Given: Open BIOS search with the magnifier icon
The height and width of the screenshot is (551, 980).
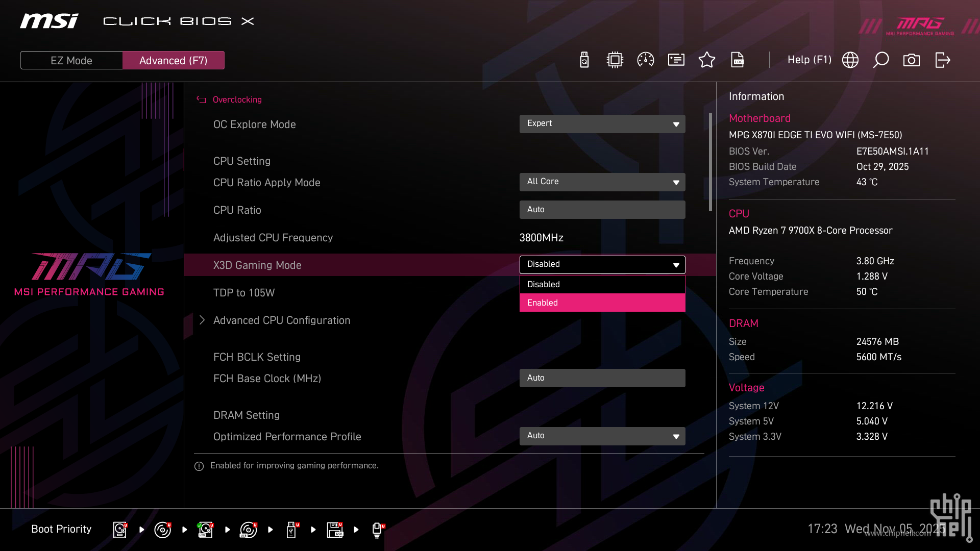Looking at the screenshot, I should point(881,60).
